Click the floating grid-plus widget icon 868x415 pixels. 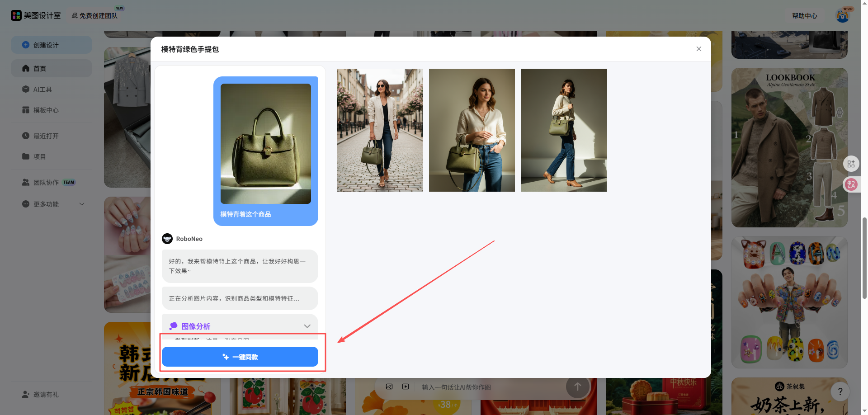point(851,164)
